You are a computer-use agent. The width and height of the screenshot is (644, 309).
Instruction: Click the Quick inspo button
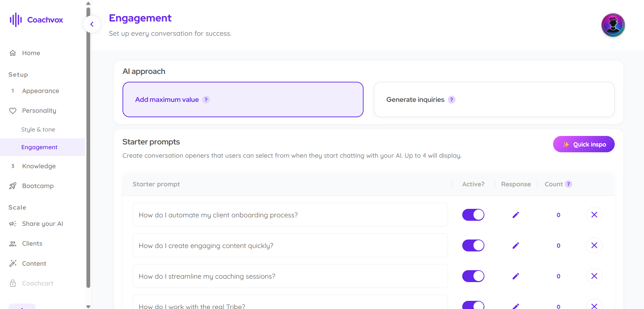point(584,144)
